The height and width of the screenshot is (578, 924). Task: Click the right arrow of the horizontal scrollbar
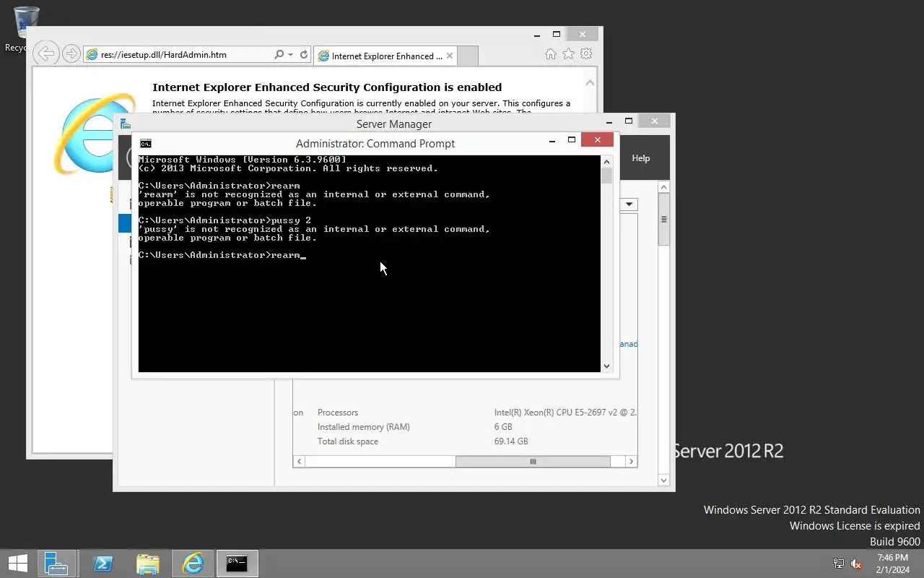(x=631, y=461)
